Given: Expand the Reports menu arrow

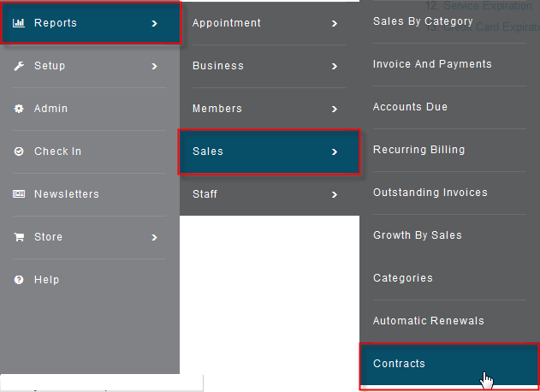Looking at the screenshot, I should [x=154, y=23].
